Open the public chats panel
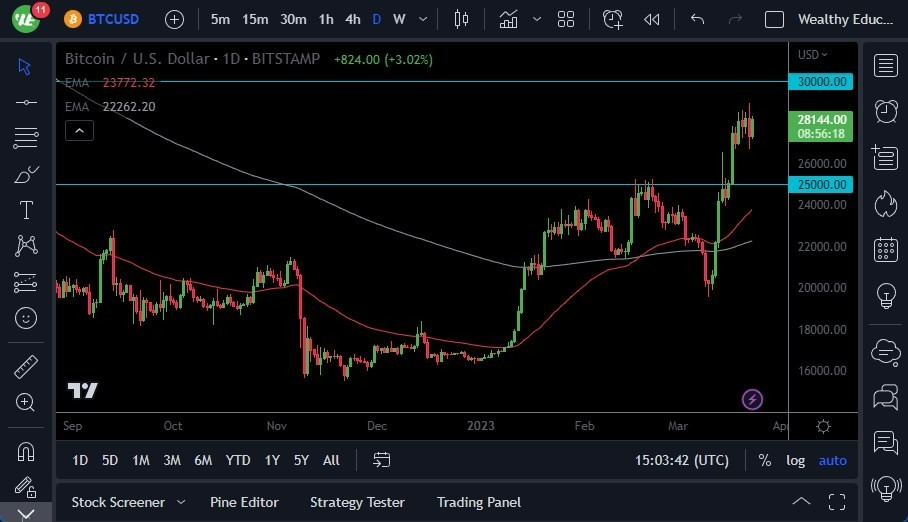This screenshot has height=522, width=908. [x=885, y=351]
